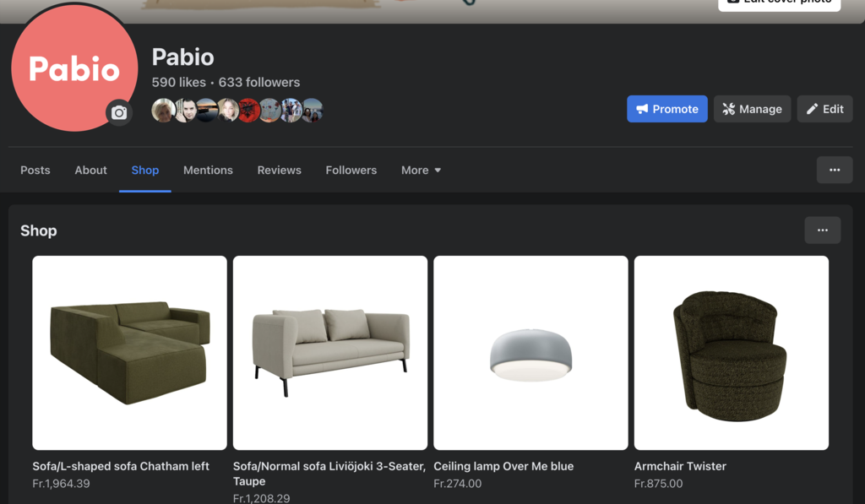Open the Posts tab
The image size is (865, 504).
coord(35,170)
